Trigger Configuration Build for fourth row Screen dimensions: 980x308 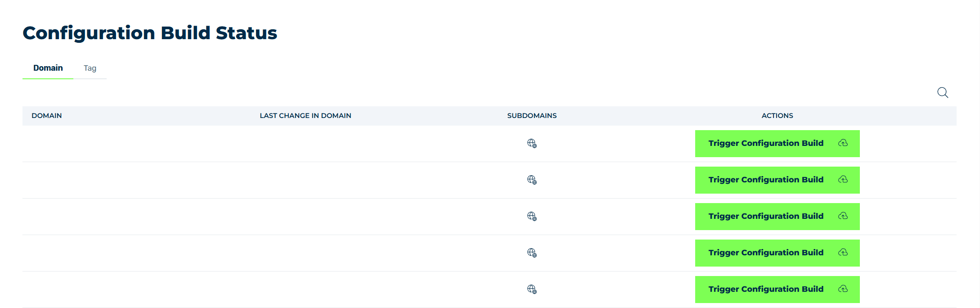click(777, 253)
